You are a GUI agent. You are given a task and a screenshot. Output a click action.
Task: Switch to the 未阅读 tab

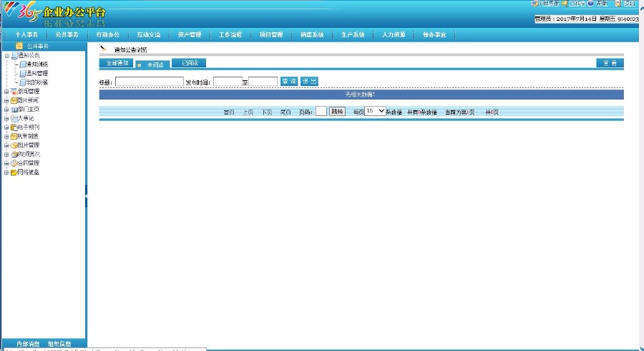pyautogui.click(x=152, y=64)
